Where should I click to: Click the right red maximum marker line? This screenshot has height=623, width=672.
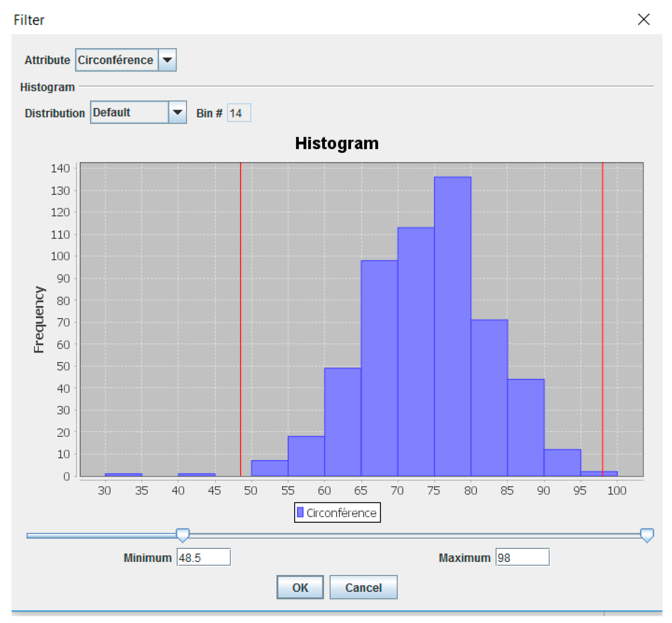pos(602,303)
